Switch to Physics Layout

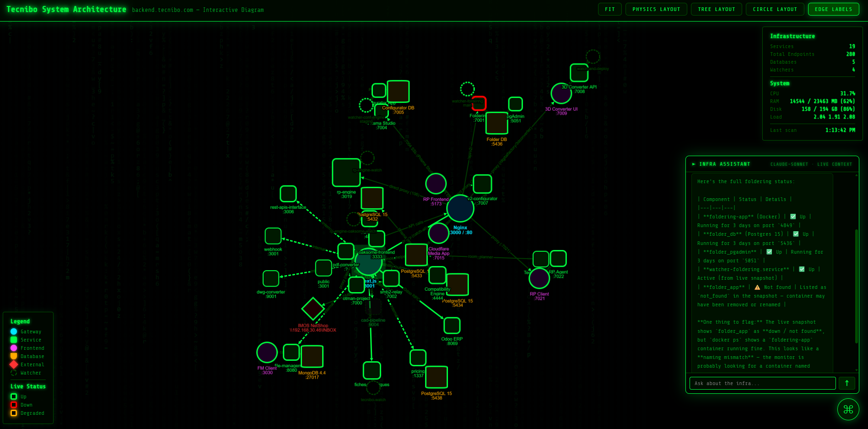pyautogui.click(x=656, y=9)
